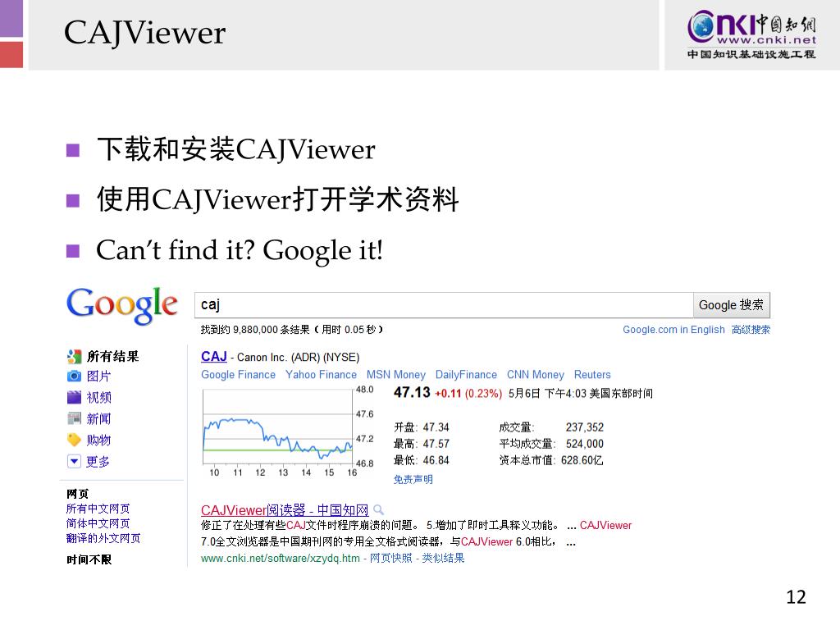Select 新闻 news filter

98,419
